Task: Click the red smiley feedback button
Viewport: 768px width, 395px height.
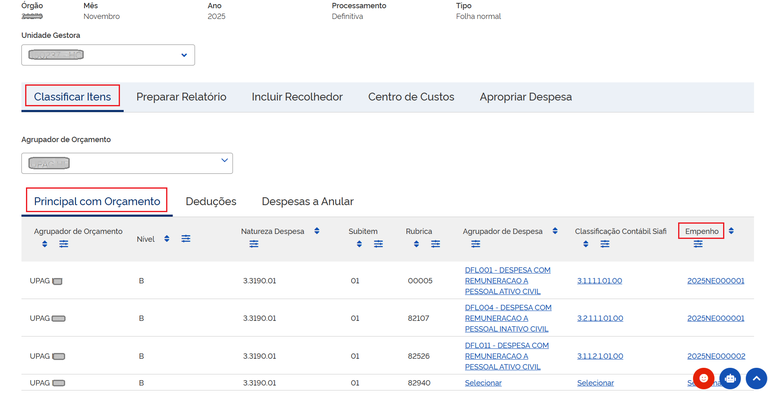Action: coord(704,378)
